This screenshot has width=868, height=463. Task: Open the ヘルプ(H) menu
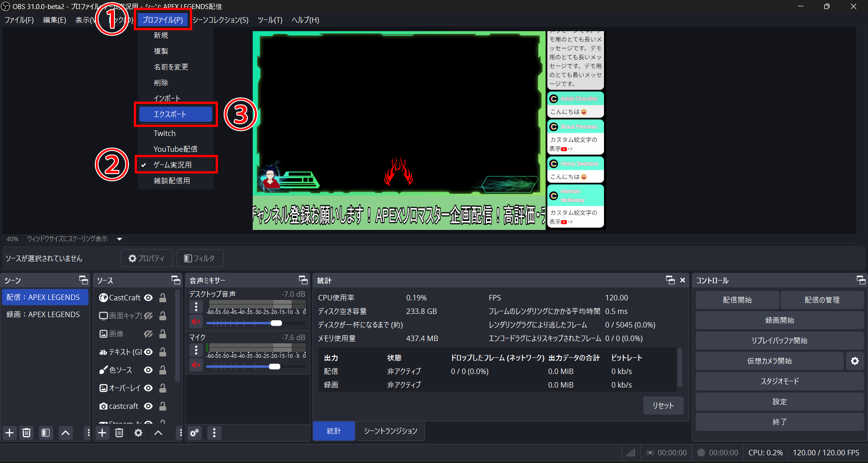pyautogui.click(x=305, y=20)
